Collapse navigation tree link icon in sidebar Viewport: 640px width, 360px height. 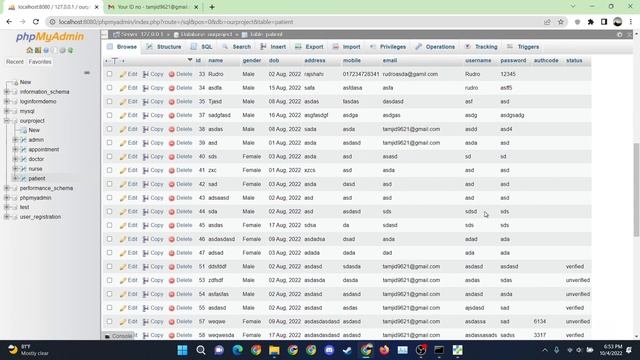point(87,73)
